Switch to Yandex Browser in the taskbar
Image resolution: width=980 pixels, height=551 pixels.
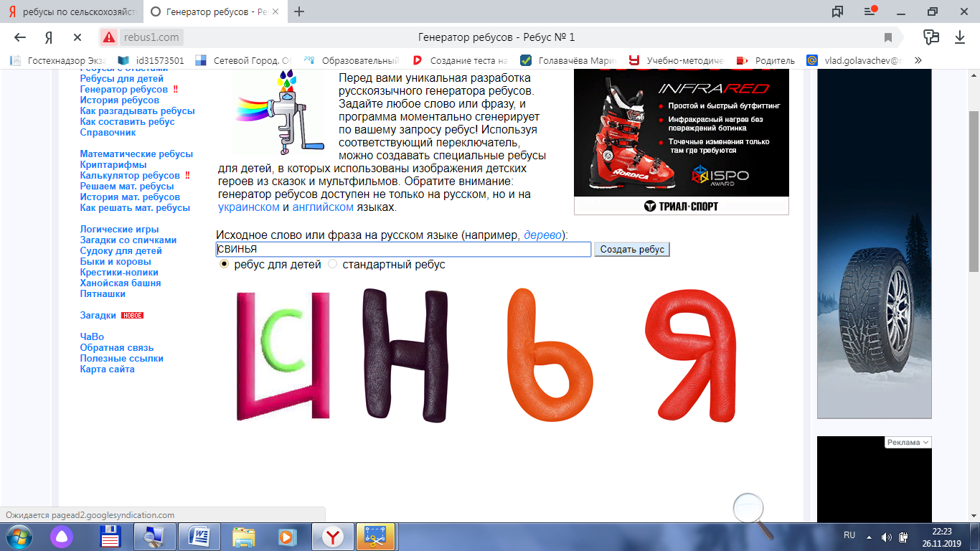click(x=331, y=537)
